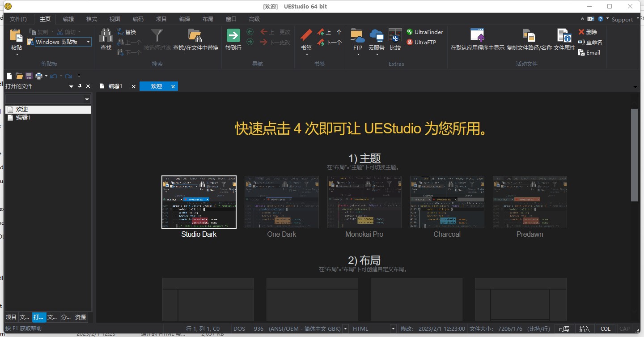Image resolution: width=644 pixels, height=337 pixels.
Task: Open the encoding dropdown (936 ANSI/OEM)
Action: coord(345,329)
